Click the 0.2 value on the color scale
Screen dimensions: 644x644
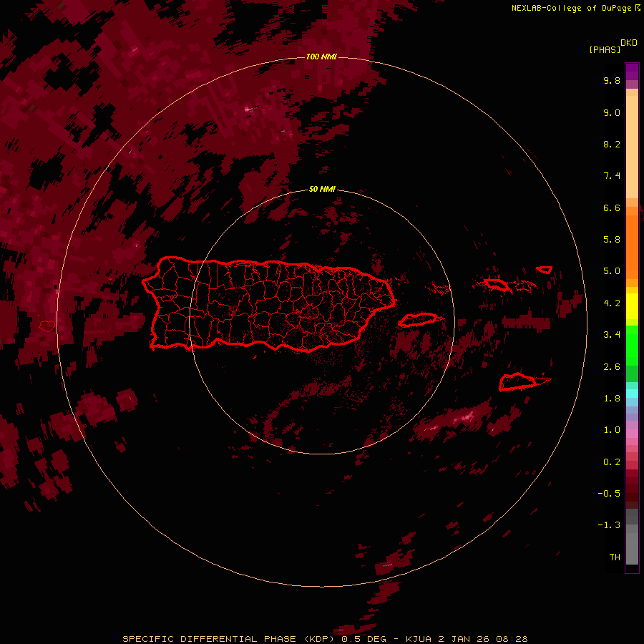click(612, 462)
